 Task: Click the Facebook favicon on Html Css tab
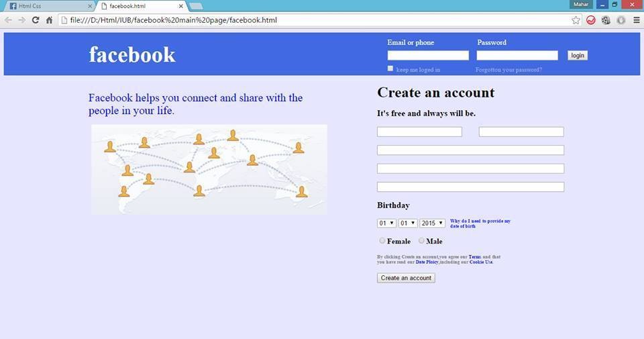pyautogui.click(x=13, y=6)
